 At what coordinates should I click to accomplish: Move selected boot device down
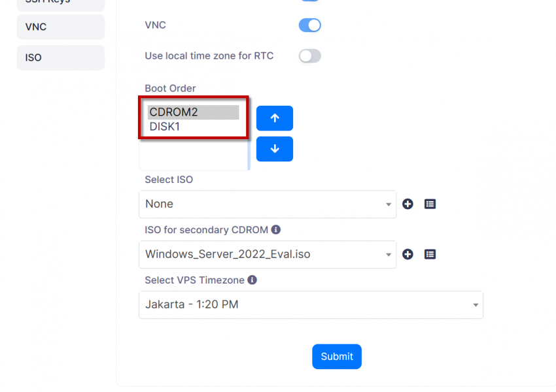pyautogui.click(x=274, y=149)
